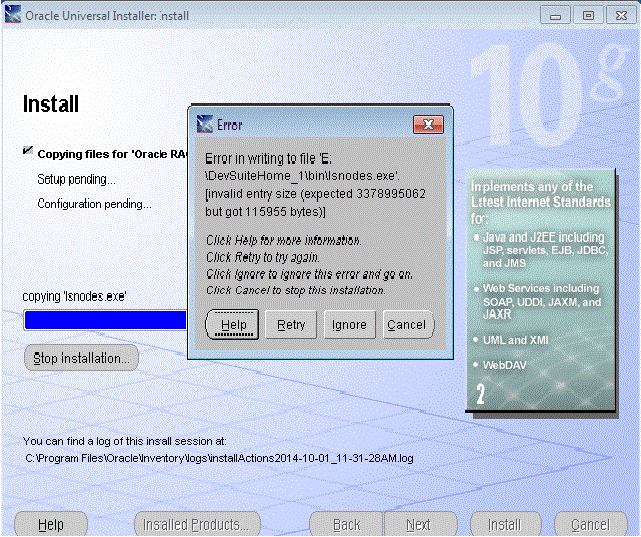641x537 pixels.
Task: Click the Oracle Universal Installer title bar icon
Action: (12, 16)
